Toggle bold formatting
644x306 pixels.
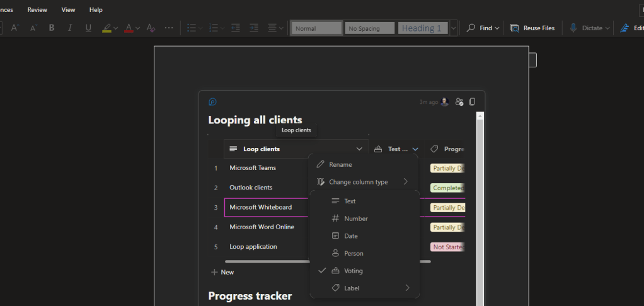(x=52, y=28)
